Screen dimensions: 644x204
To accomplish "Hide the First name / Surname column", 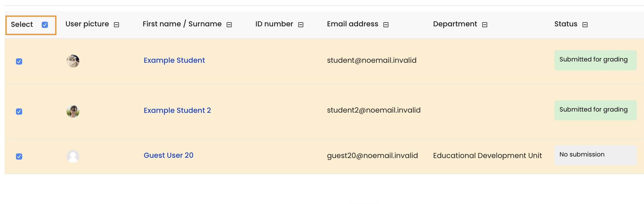I will pyautogui.click(x=229, y=25).
